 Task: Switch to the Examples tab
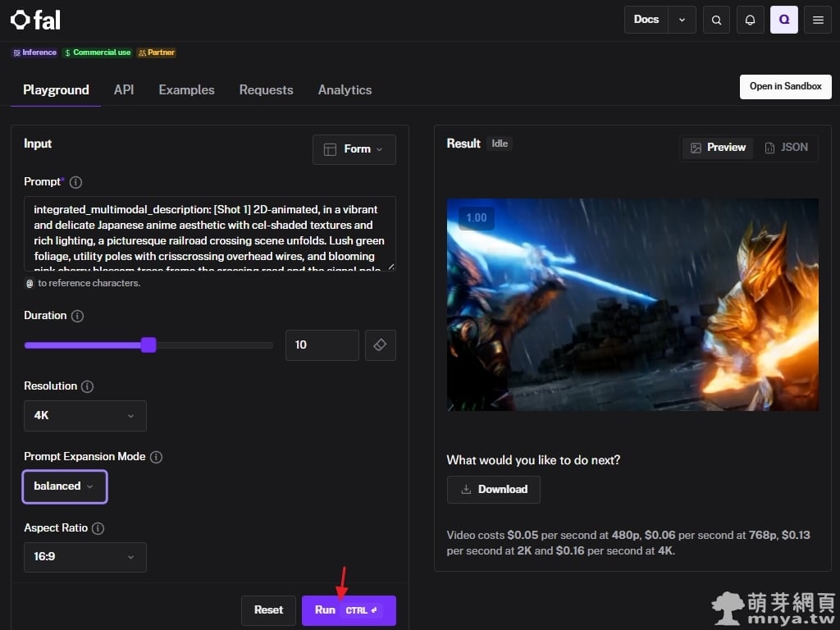coord(186,90)
